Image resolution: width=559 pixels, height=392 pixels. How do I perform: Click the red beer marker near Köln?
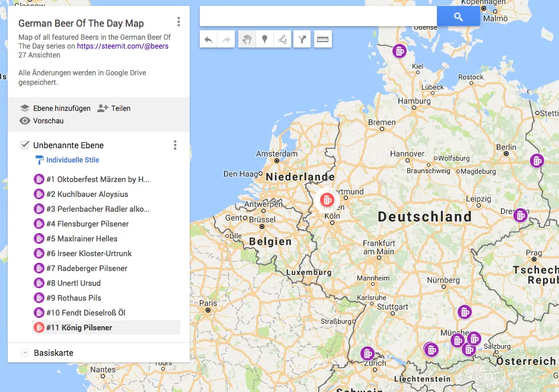(x=327, y=200)
